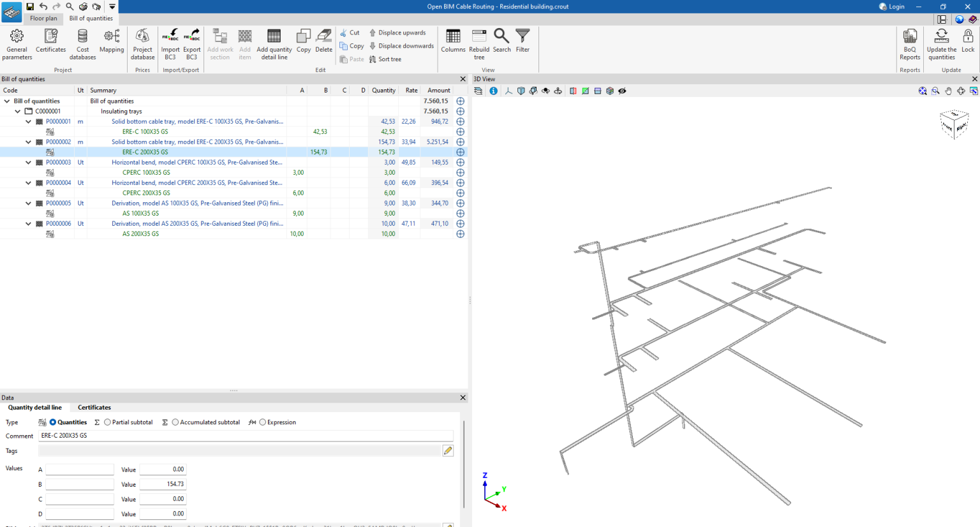Viewport: 980px width, 527px height.
Task: Switch to the Floor plan tab
Action: (43, 19)
